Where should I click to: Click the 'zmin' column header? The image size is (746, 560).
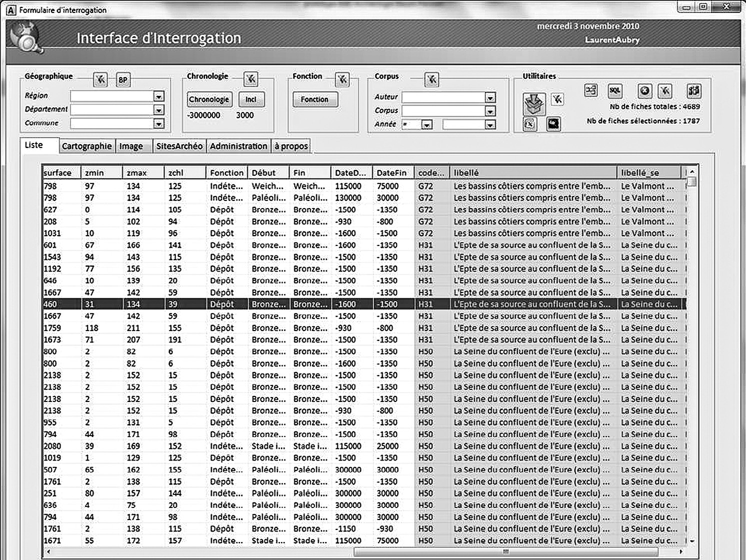(102, 172)
